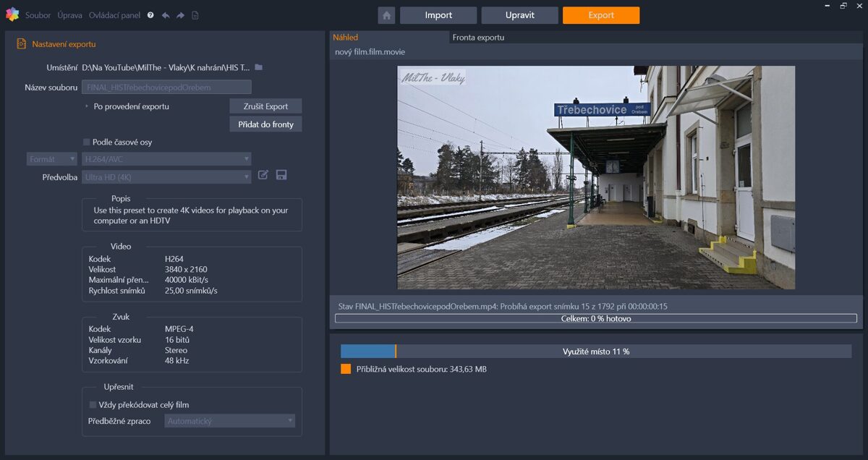Enable the Podle časové osy checkbox

87,142
